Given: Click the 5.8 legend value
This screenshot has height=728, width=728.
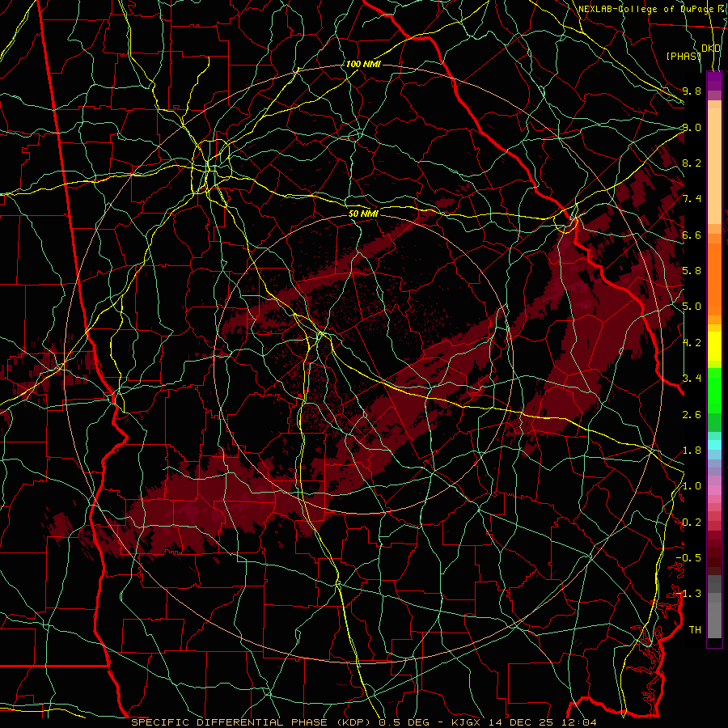Looking at the screenshot, I should coord(692,271).
